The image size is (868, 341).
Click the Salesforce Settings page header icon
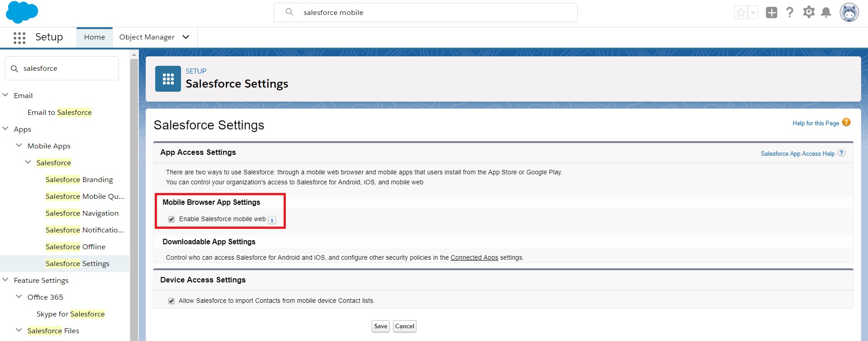pos(168,79)
